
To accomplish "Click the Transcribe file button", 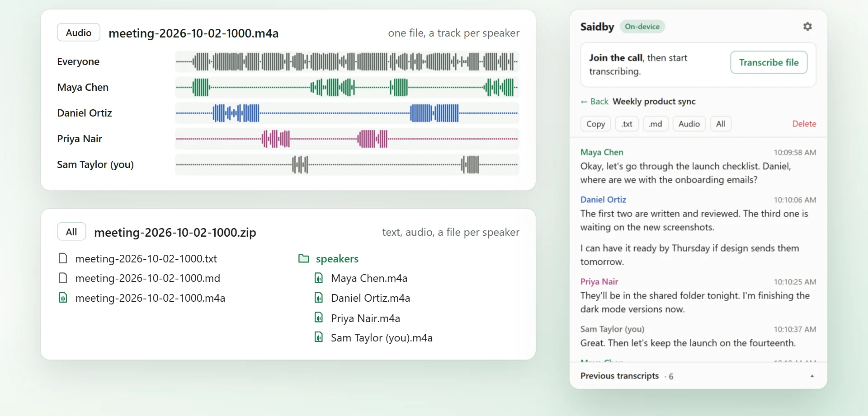I will 769,62.
